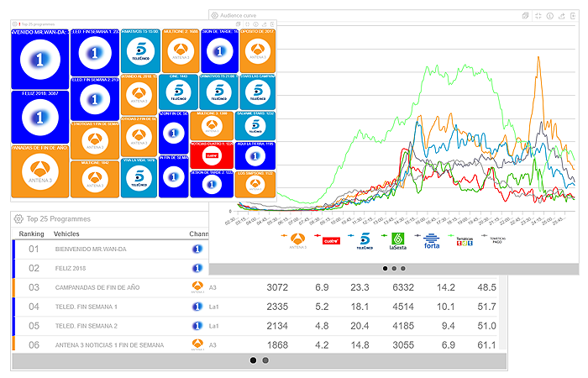Select second page dot of Top 25 table
Screen dimensions: 588x378
265,360
